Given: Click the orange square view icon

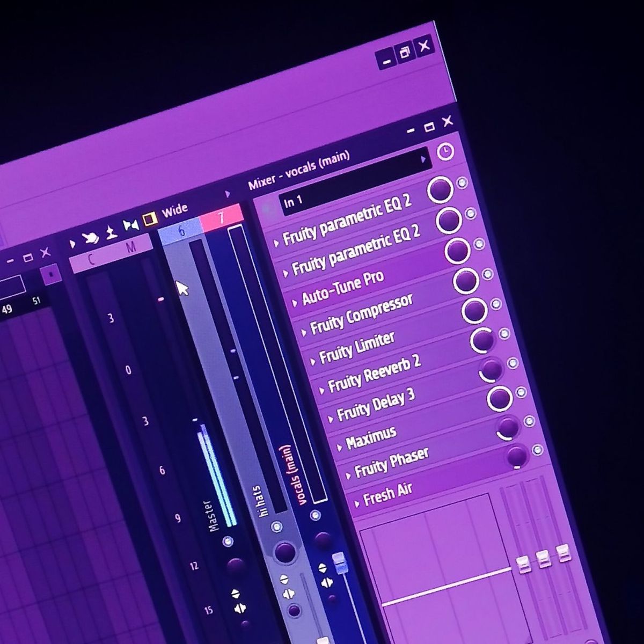Looking at the screenshot, I should [150, 218].
